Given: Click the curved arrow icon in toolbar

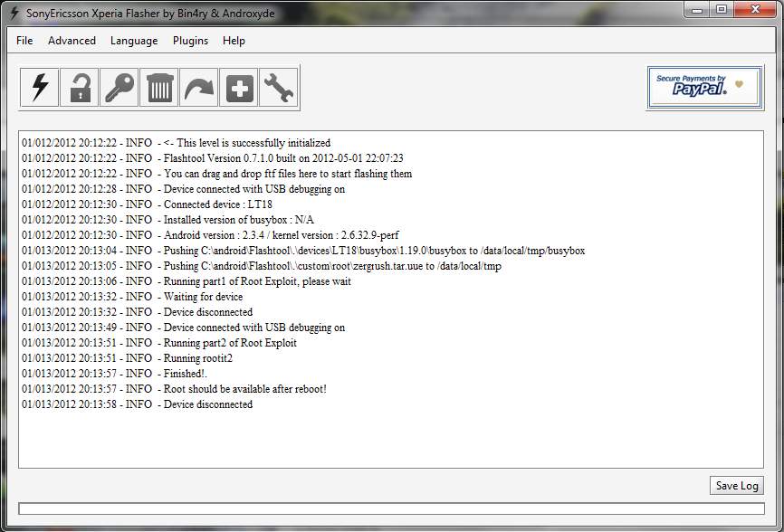Looking at the screenshot, I should pyautogui.click(x=199, y=88).
